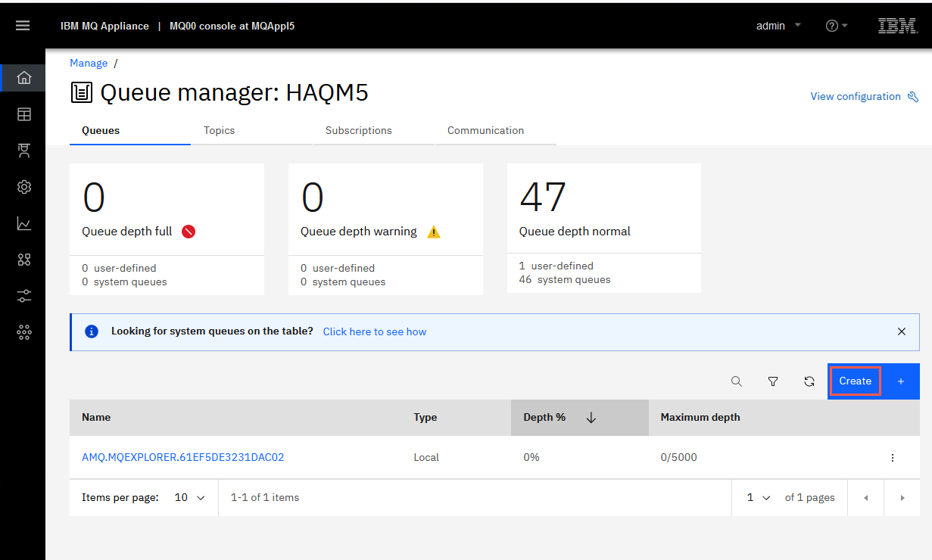Image resolution: width=932 pixels, height=560 pixels.
Task: Open the four-squares apps icon in sidebar
Action: [24, 260]
